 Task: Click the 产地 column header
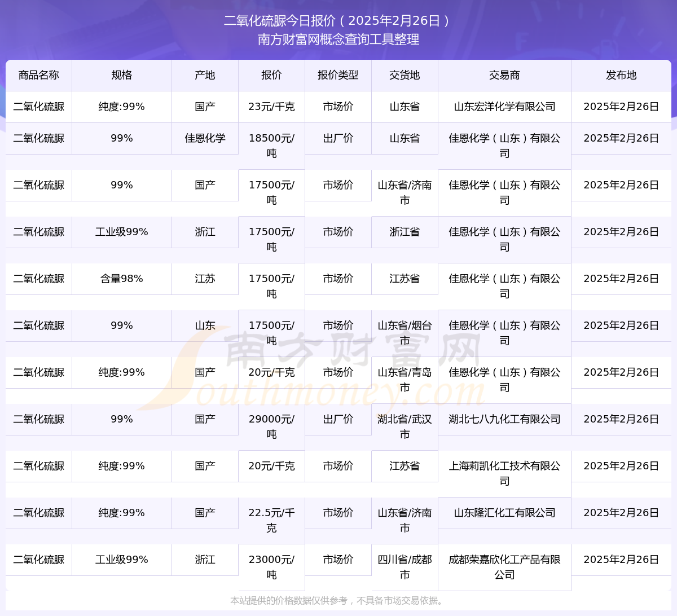tap(205, 75)
